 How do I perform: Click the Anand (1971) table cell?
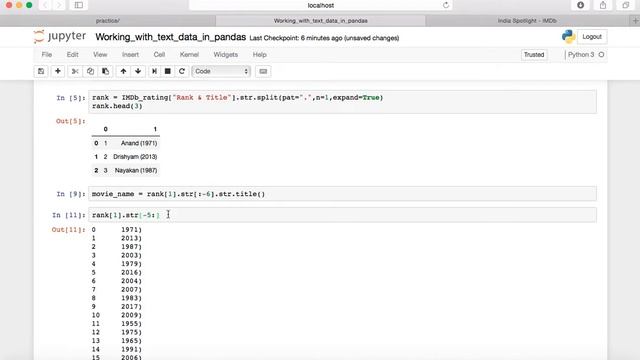[139, 143]
